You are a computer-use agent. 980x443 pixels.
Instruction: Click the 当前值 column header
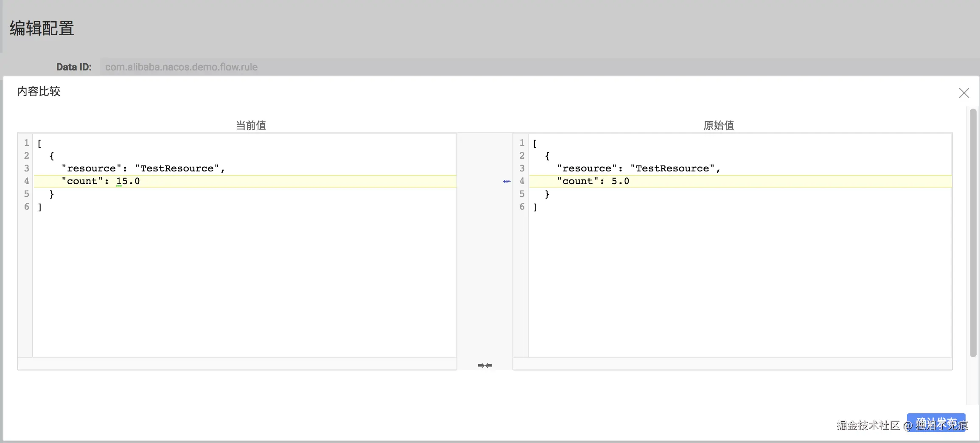click(x=251, y=125)
